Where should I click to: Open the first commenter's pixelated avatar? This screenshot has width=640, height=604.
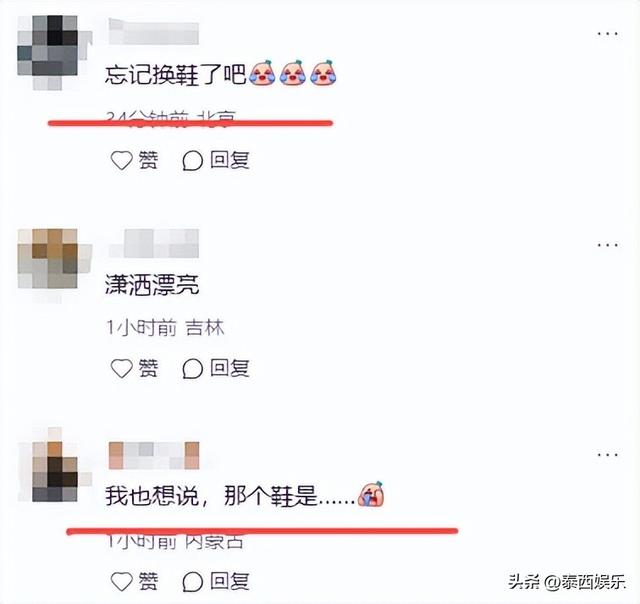pos(51,51)
